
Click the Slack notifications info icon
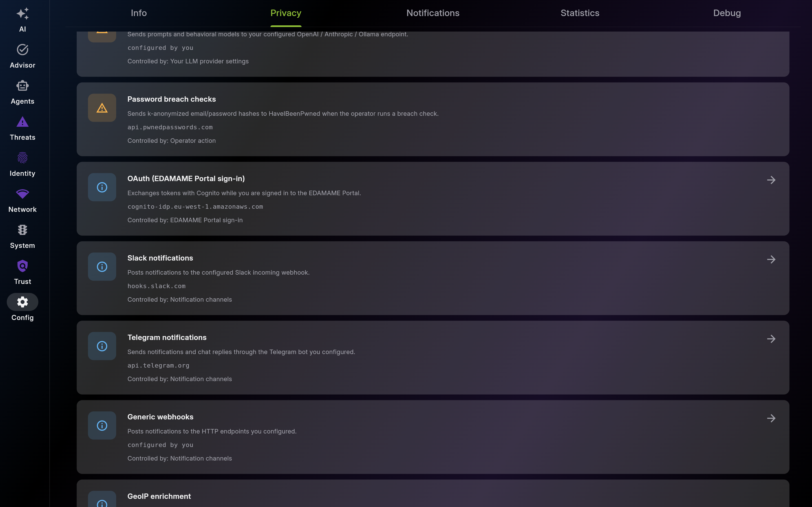(x=102, y=266)
